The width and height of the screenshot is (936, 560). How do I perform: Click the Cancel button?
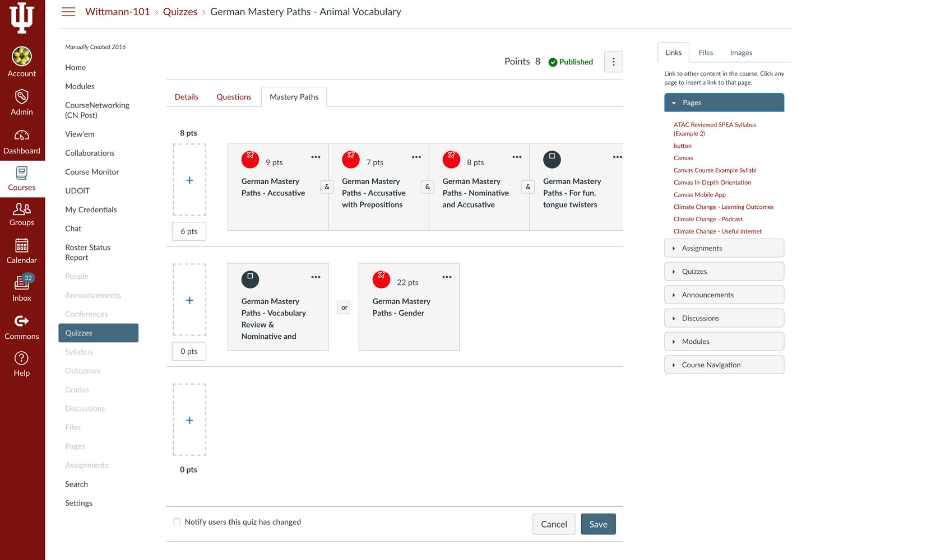554,524
